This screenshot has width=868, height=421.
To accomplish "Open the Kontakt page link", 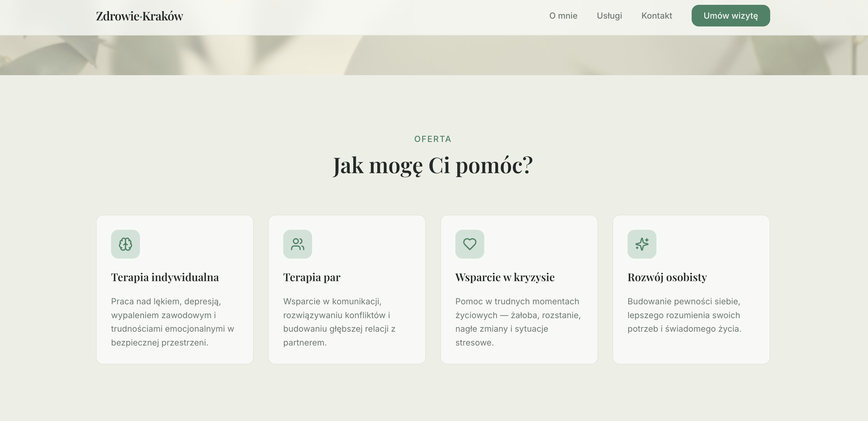I will (657, 16).
